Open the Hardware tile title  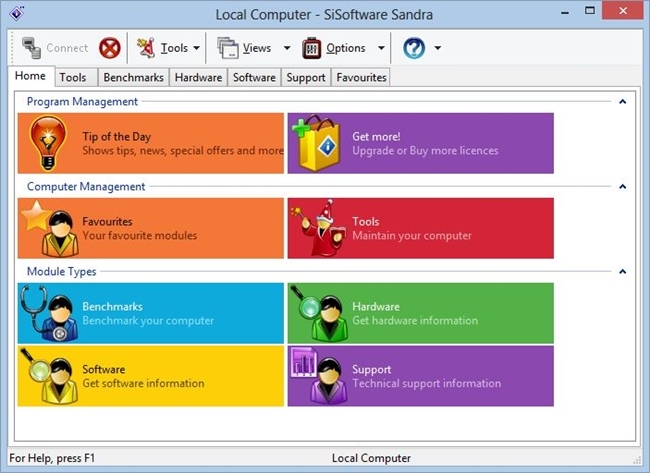[376, 306]
